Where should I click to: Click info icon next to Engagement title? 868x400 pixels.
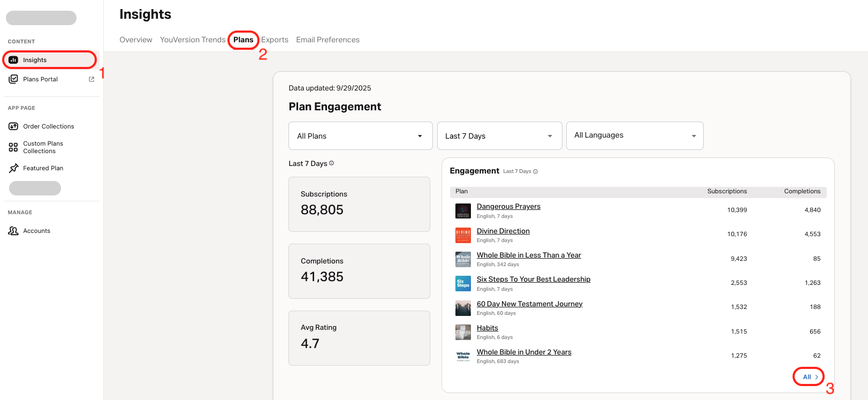click(535, 172)
